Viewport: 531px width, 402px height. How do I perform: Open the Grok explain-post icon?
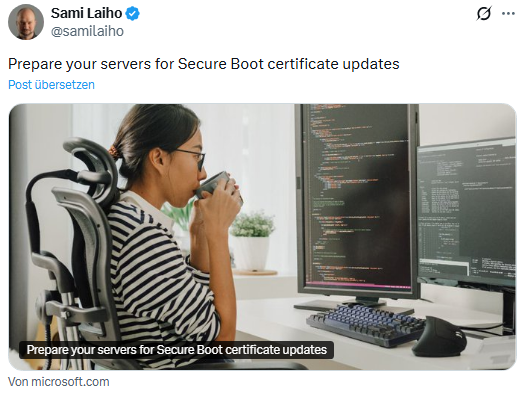484,14
